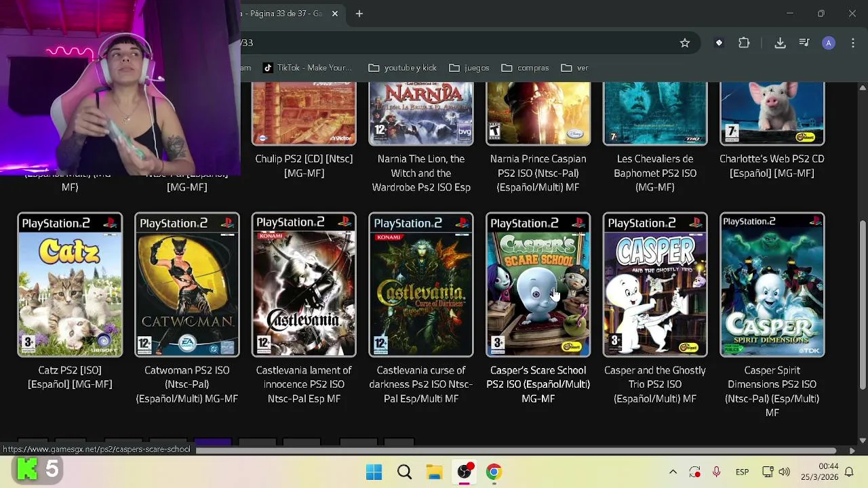
Task: Click the Catwoman PS2 ISO title link
Action: [187, 384]
